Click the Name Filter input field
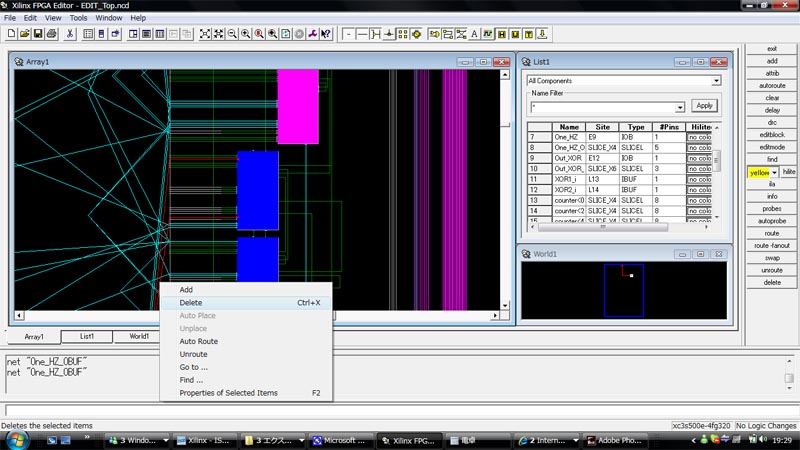 tap(603, 107)
